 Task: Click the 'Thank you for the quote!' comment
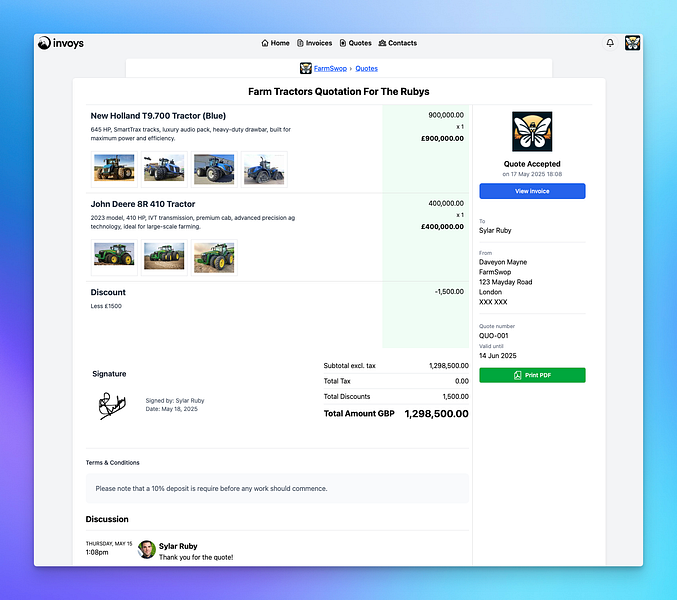(x=196, y=557)
